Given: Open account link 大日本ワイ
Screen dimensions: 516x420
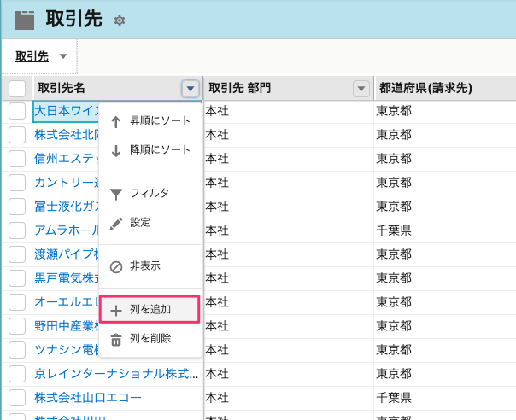Looking at the screenshot, I should point(67,111).
